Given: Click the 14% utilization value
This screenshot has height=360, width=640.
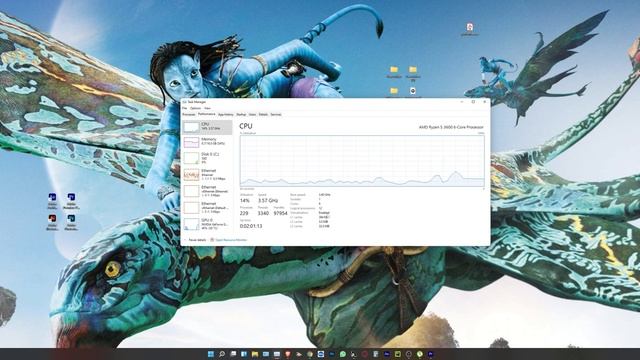Looking at the screenshot, I should 244,200.
